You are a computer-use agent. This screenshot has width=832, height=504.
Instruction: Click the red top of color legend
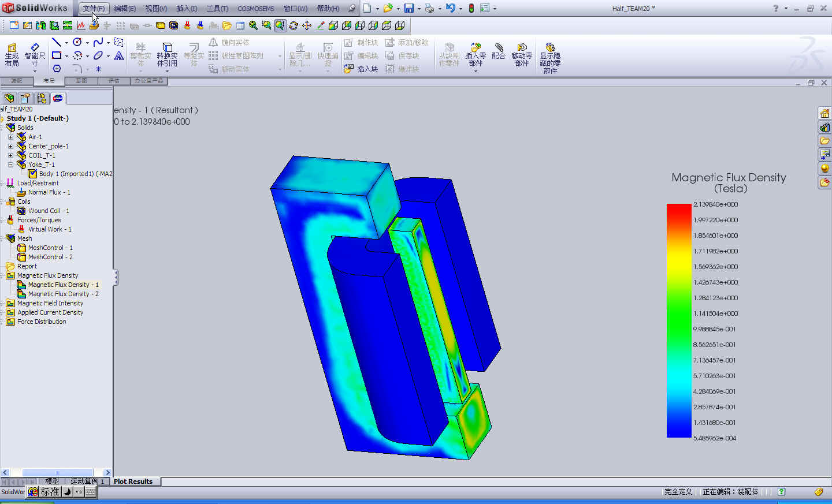click(x=679, y=208)
